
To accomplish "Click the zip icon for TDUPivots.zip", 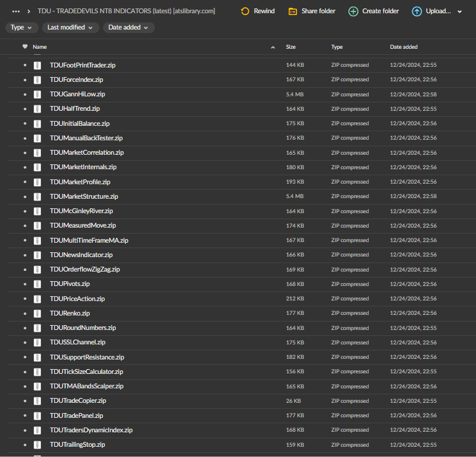I will (x=37, y=284).
